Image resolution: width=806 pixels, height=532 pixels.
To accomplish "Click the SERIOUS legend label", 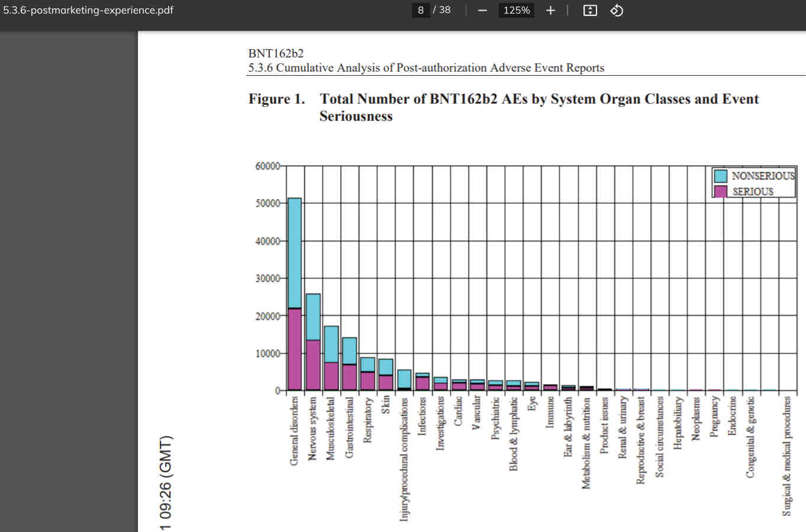I will 753,191.
